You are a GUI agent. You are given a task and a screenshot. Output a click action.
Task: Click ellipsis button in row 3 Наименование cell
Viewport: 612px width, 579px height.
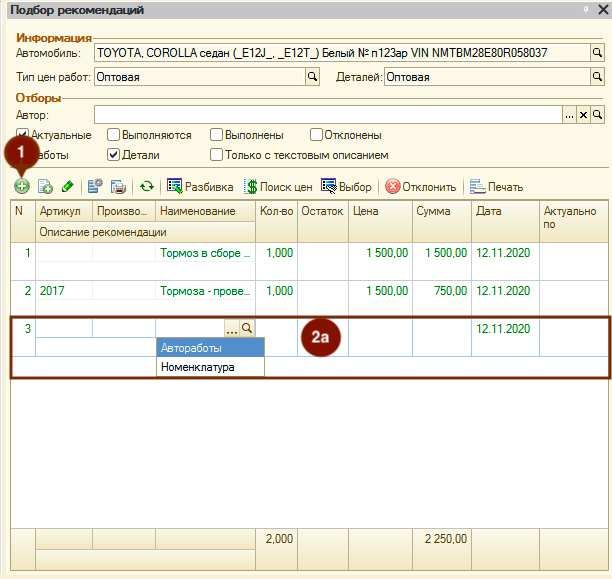coord(232,329)
